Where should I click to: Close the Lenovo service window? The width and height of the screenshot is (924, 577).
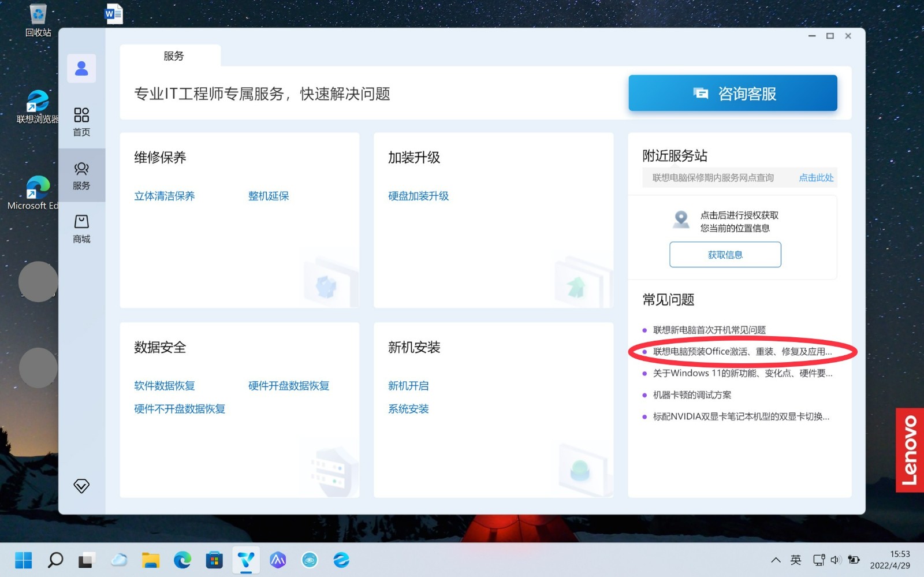pos(848,36)
